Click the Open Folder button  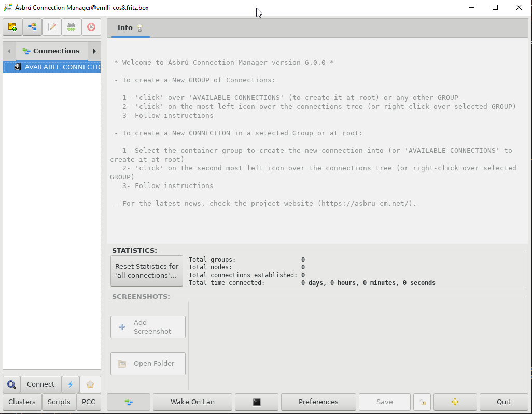tap(148, 363)
